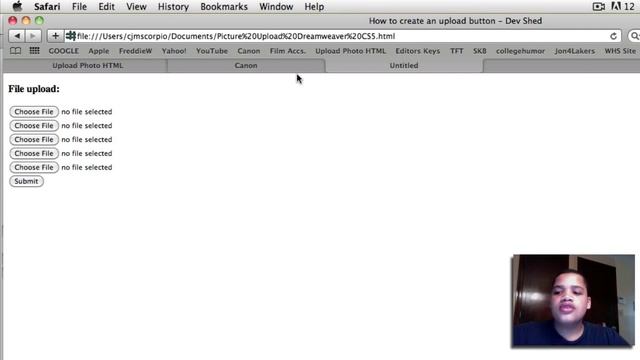Screen dimensions: 640x360
Task: Go forward with the Forward arrow
Action: 33,36
